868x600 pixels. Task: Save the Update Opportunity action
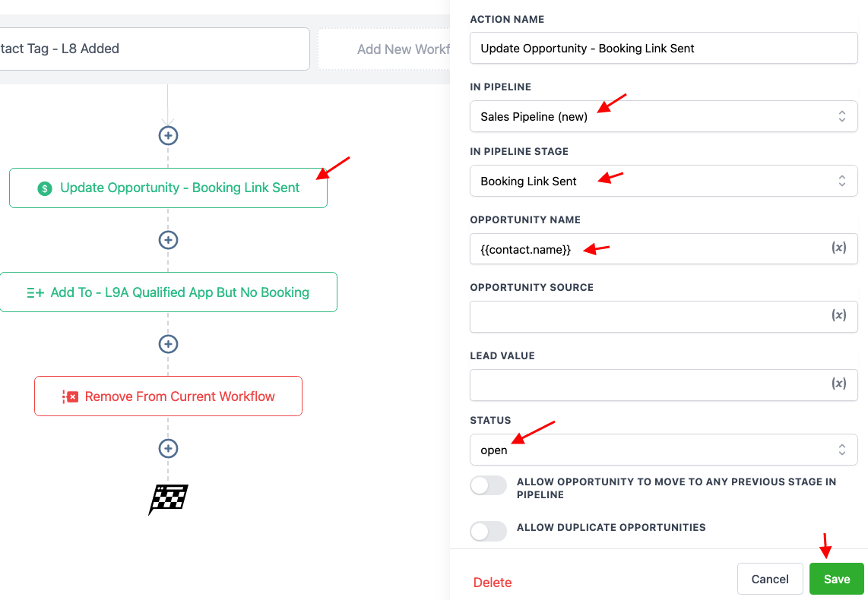pyautogui.click(x=836, y=578)
